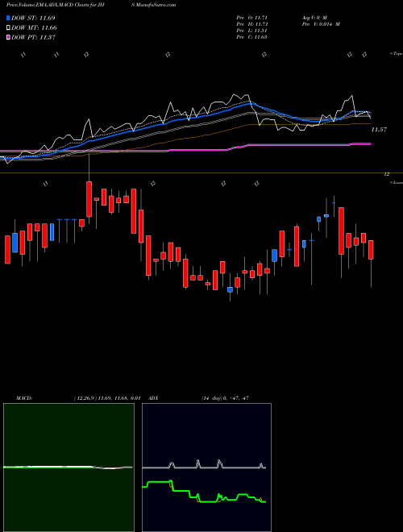
Task: Click the 'Pre V: 0.014 M' volume text
Action: [x=322, y=24]
